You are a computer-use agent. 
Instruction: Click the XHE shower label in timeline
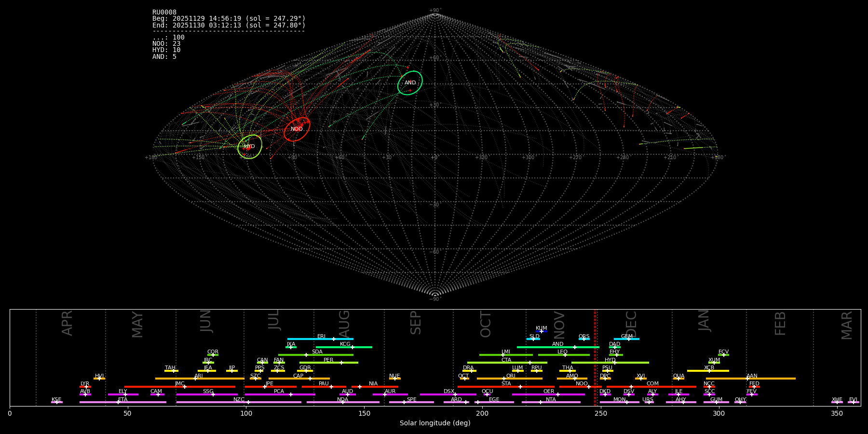tap(837, 400)
